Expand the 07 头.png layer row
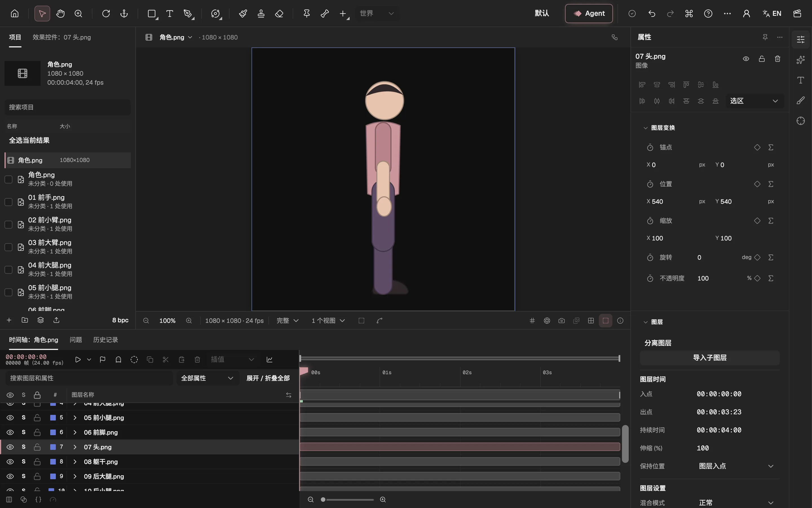 pos(75,447)
